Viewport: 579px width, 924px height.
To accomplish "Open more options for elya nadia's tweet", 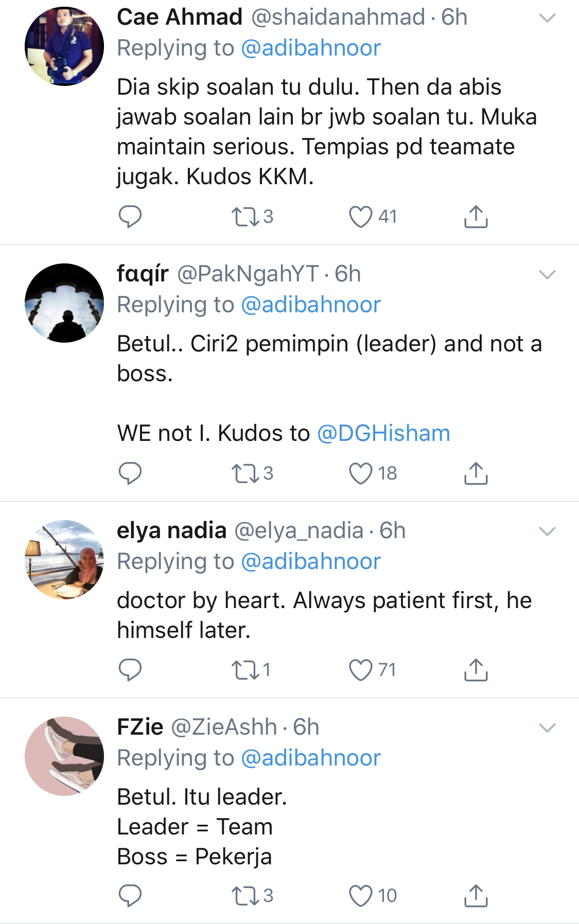I will pos(547,531).
